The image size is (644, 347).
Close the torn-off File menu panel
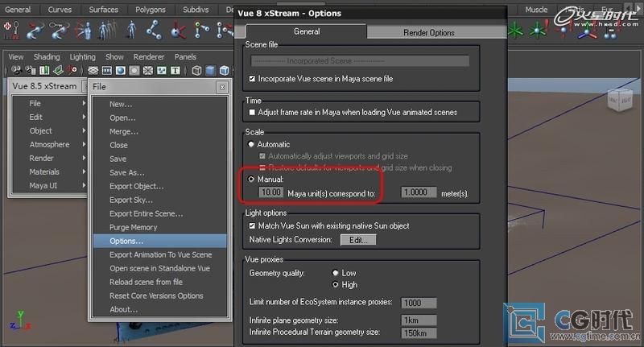222,87
